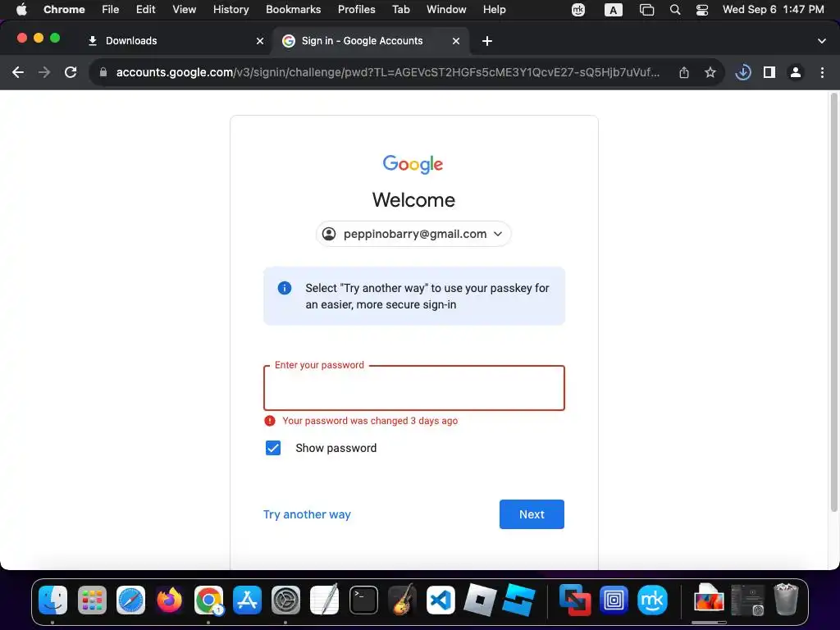Screen dimensions: 840x630
Task: Open the Bookmarks menu
Action: point(293,9)
